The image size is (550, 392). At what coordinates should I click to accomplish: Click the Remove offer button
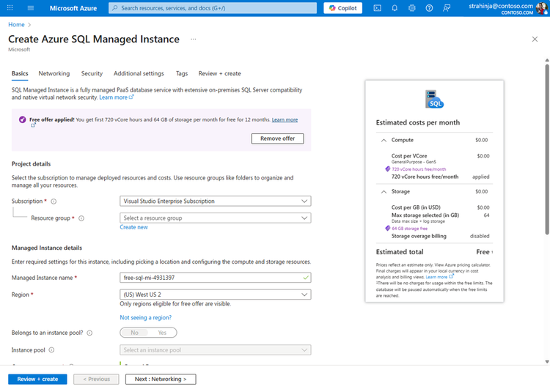click(277, 138)
